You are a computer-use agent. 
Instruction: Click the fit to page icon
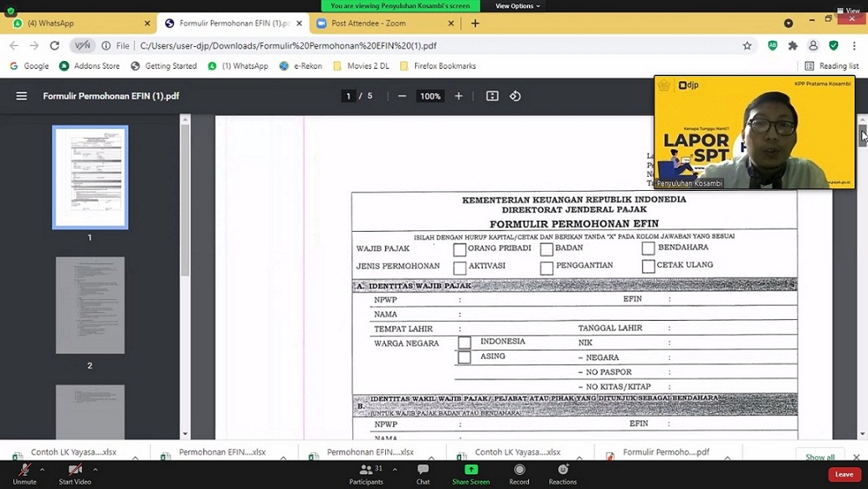[x=492, y=96]
